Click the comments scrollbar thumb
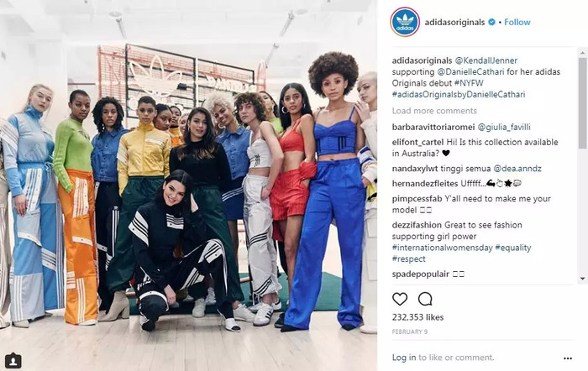588x371 pixels. pos(582,102)
